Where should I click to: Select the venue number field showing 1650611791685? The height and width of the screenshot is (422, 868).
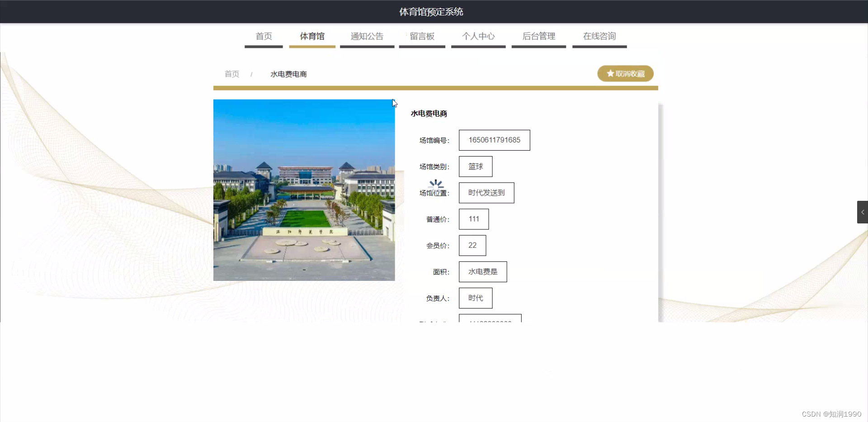494,140
